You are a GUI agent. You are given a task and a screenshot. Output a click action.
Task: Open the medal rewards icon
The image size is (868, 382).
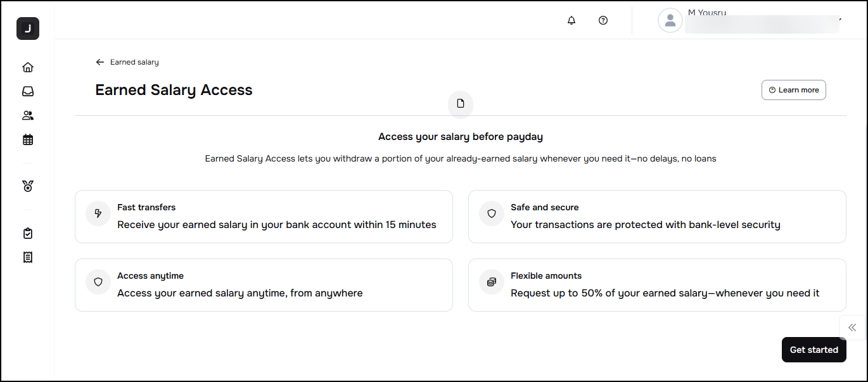pyautogui.click(x=28, y=186)
